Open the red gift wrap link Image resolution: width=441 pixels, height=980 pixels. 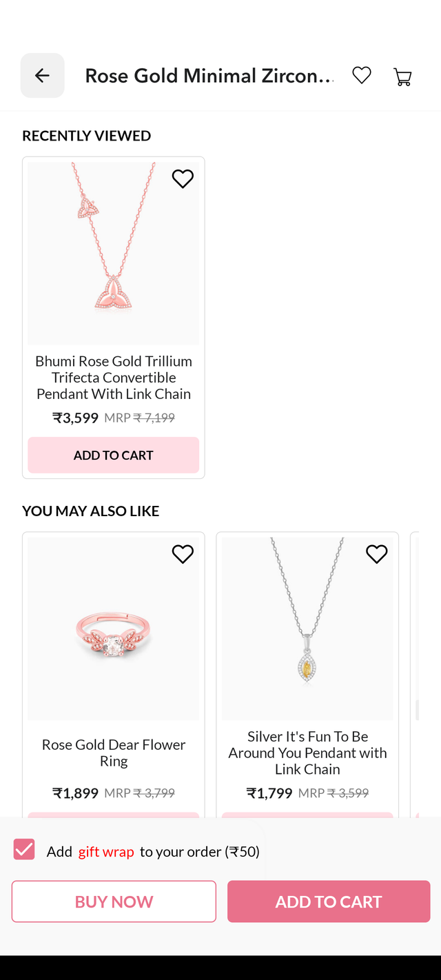(106, 852)
